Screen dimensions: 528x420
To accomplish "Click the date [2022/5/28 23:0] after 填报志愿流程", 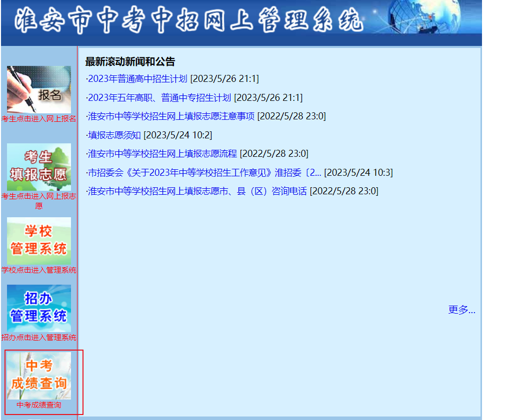I will coord(274,154).
